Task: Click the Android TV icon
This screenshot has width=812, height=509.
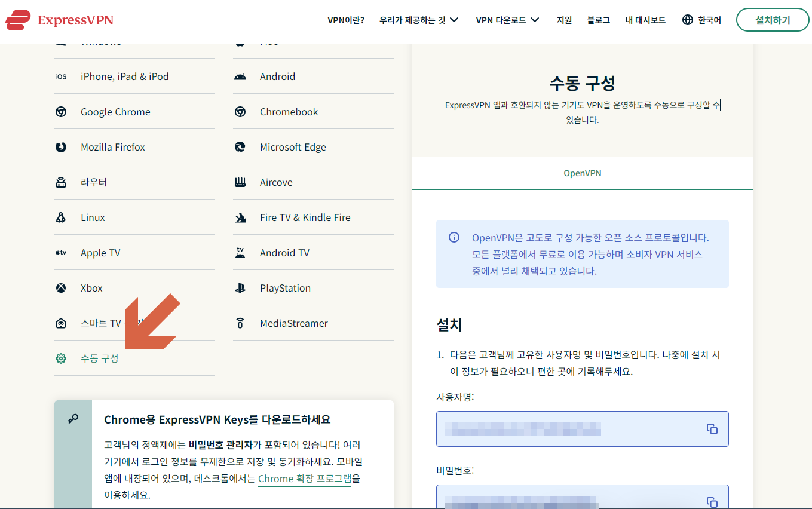Action: [x=240, y=253]
